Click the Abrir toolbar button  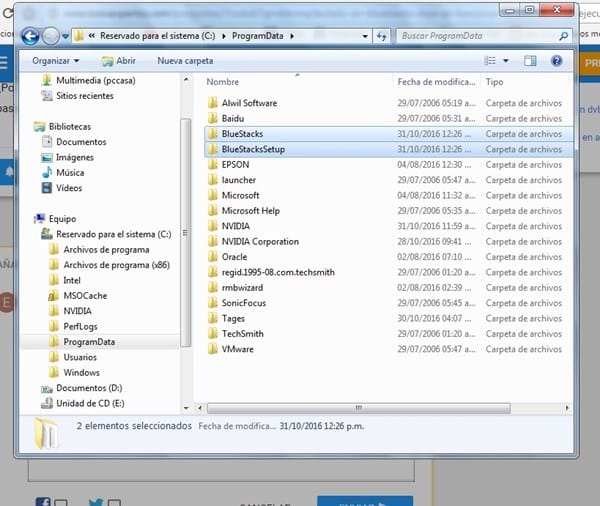(118, 61)
